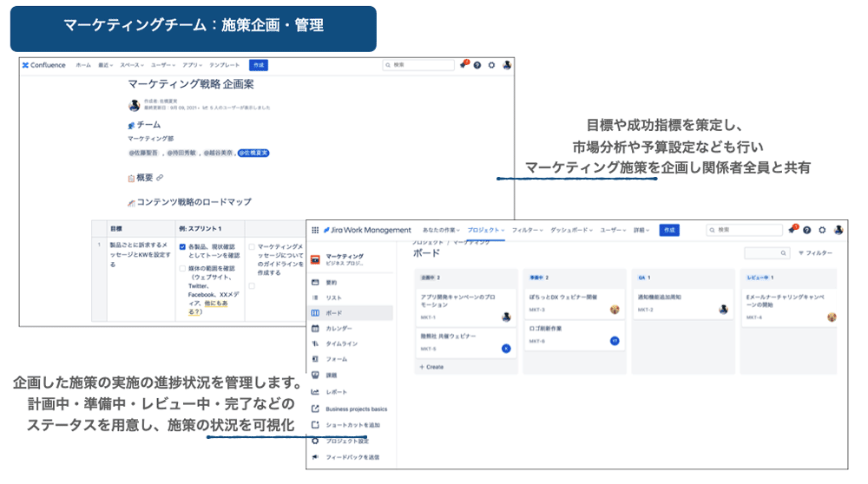Open the アプリ開発キャンペーン MKT-1 card
The width and height of the screenshot is (868, 484).
coord(465,307)
